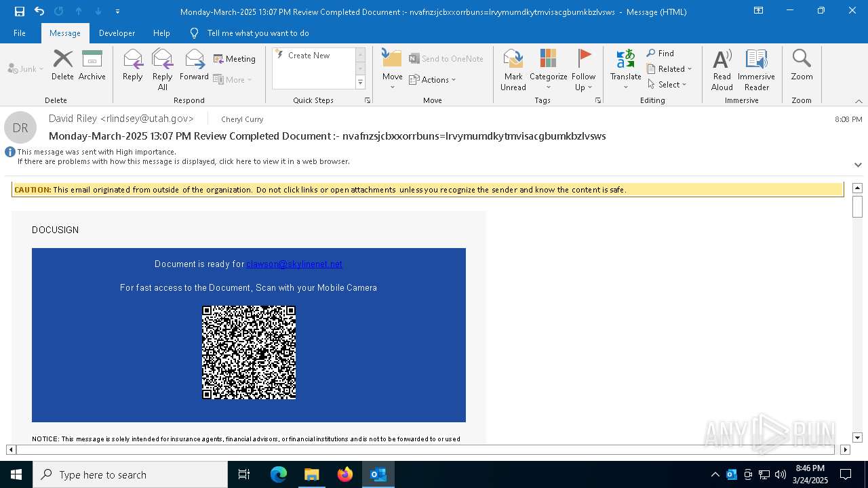Click the DR sender avatar
The width and height of the screenshot is (868, 488).
pyautogui.click(x=20, y=127)
